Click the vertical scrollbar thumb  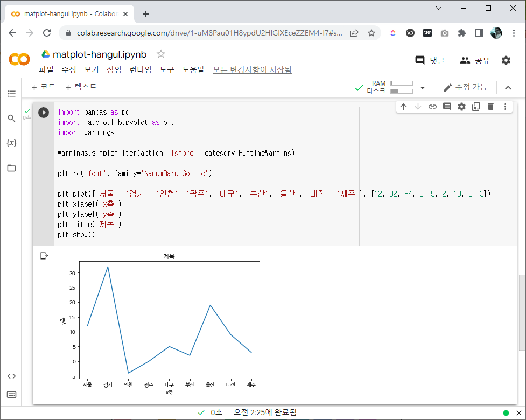pos(522,312)
